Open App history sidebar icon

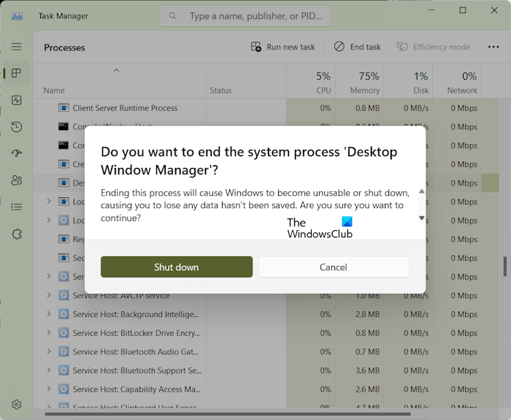17,127
